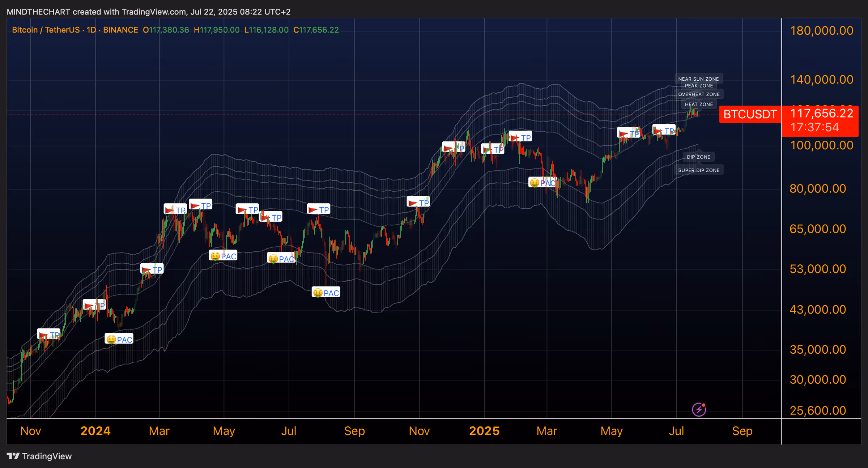Viewport: 868px width, 468px height.
Task: Click the 35,000.00 price axis label
Action: click(x=818, y=349)
